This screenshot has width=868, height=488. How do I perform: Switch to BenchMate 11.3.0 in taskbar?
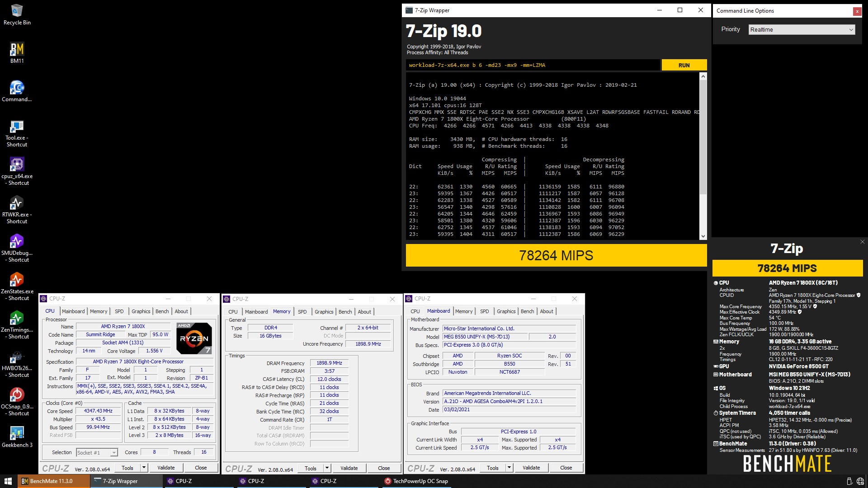tap(53, 481)
